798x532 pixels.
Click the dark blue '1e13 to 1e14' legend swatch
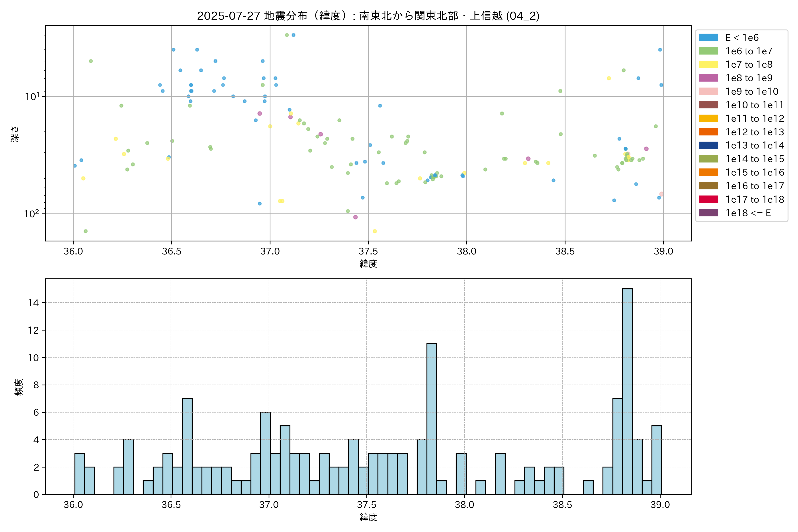[x=708, y=145]
